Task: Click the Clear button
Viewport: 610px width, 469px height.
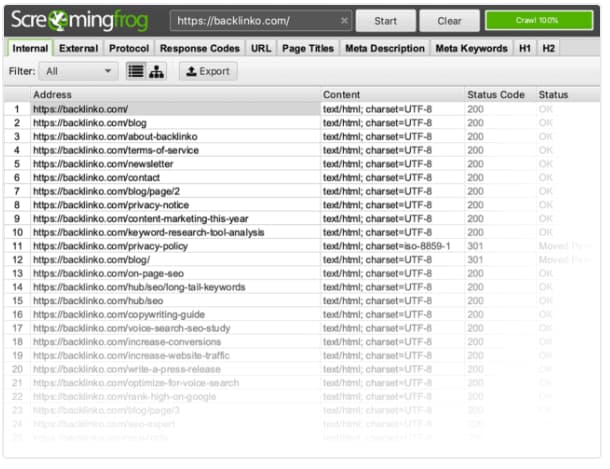Action: coord(448,20)
